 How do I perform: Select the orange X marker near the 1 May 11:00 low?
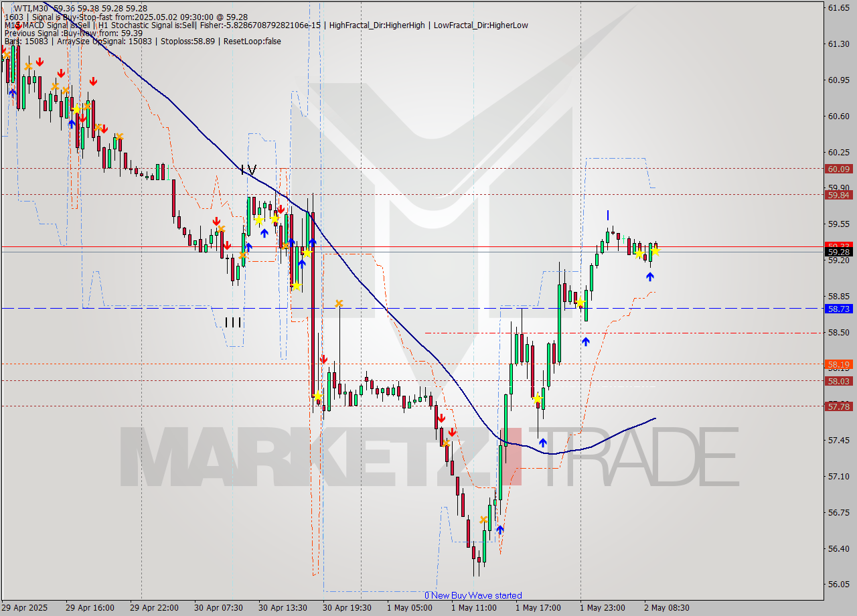point(485,519)
